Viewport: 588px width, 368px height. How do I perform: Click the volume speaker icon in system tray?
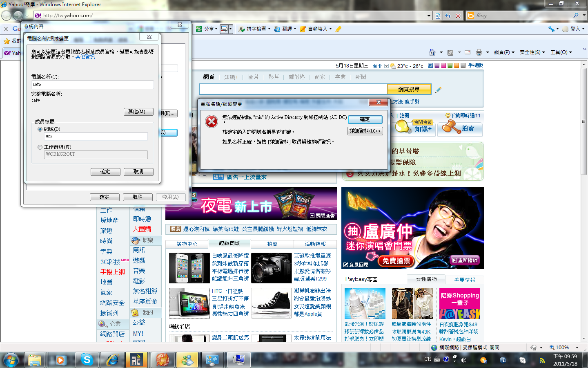tap(463, 360)
